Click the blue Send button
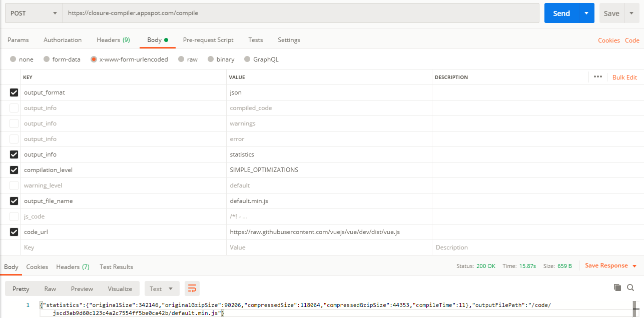 pos(561,13)
